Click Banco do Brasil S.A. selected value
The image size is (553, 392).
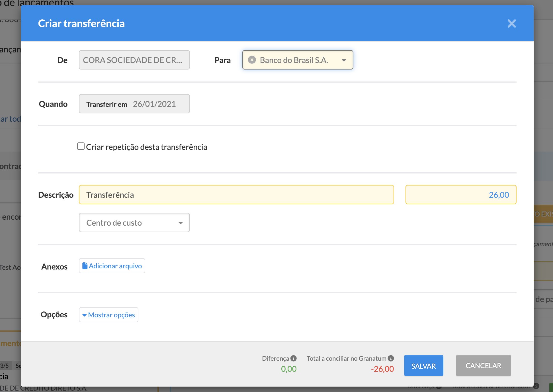(294, 60)
